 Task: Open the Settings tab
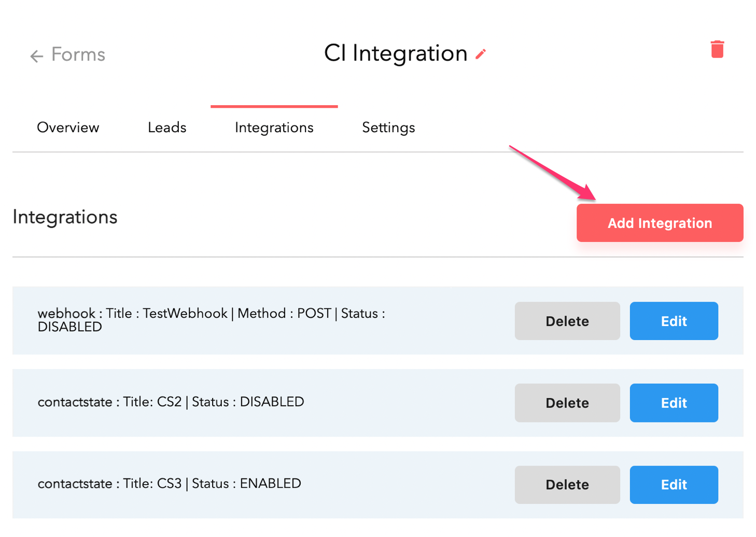(x=388, y=128)
